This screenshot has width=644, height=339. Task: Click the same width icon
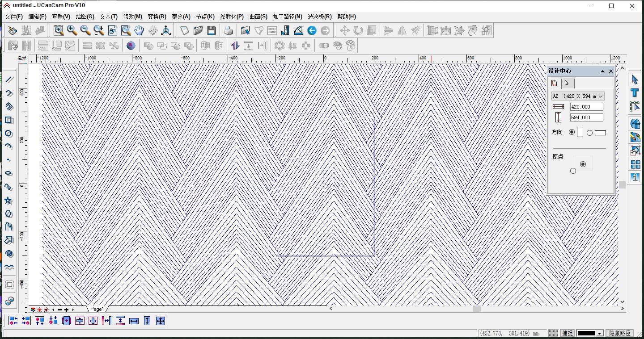pos(134,321)
